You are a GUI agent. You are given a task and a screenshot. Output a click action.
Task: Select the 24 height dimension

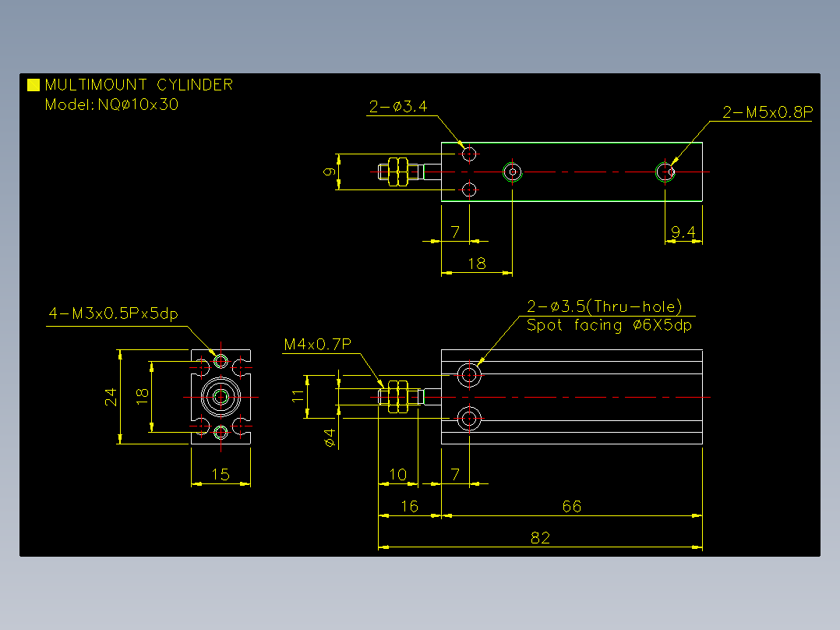click(x=111, y=398)
